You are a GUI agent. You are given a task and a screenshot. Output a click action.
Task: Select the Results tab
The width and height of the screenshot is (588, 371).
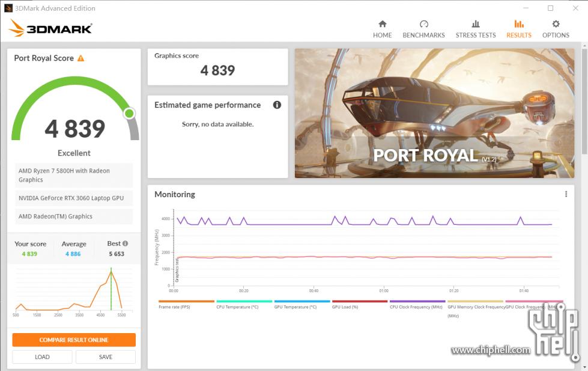[x=518, y=29]
